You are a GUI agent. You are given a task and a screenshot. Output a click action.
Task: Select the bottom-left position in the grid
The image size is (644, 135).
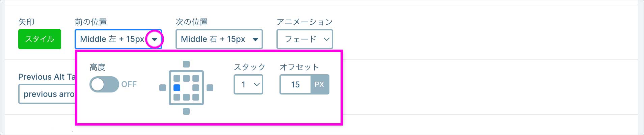coord(177,97)
